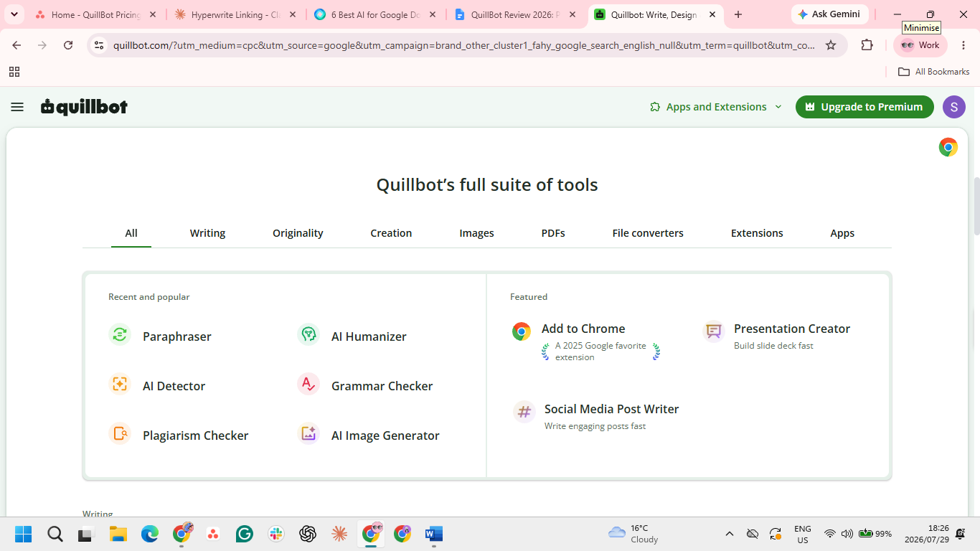Switch to the File converters tab
980x551 pixels.
(648, 233)
